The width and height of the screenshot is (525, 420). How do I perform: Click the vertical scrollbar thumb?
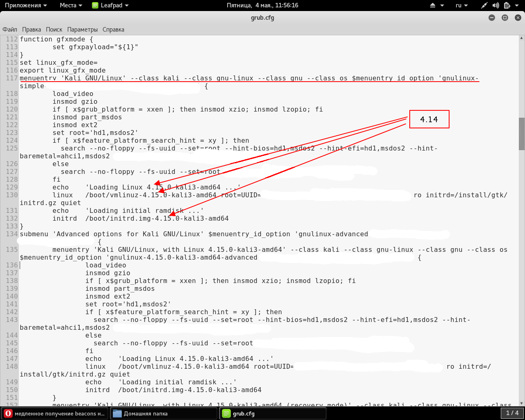522,134
